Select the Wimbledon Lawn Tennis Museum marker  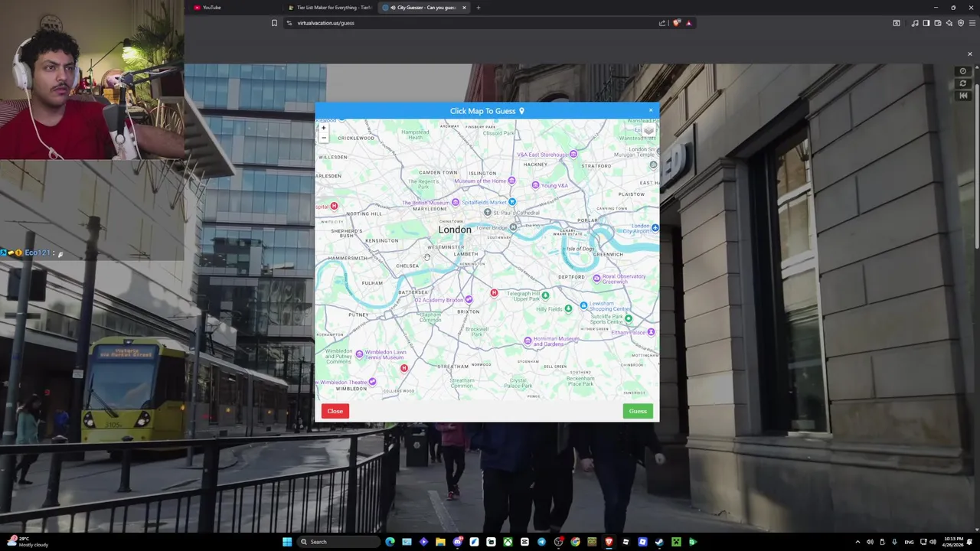pos(359,354)
